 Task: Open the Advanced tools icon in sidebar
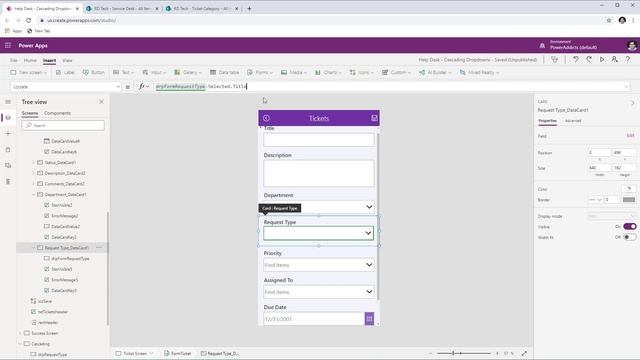[8, 181]
